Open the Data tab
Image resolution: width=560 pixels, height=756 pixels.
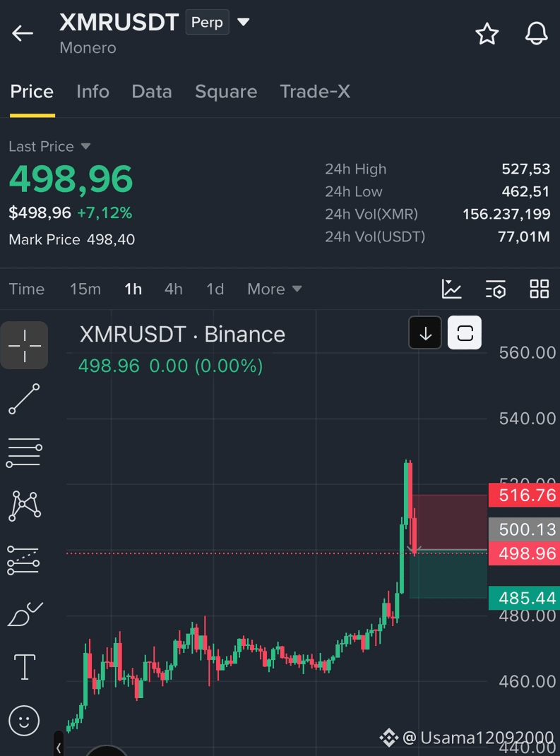point(151,92)
